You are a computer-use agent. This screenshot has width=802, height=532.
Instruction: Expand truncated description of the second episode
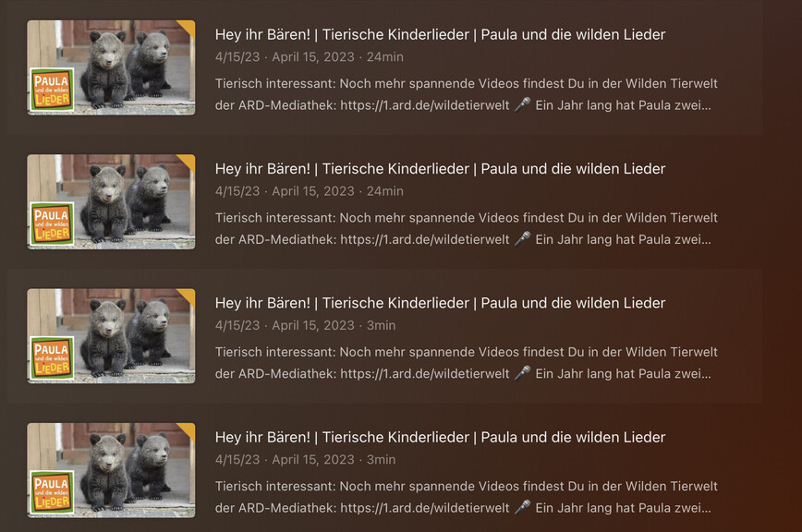[x=702, y=240]
